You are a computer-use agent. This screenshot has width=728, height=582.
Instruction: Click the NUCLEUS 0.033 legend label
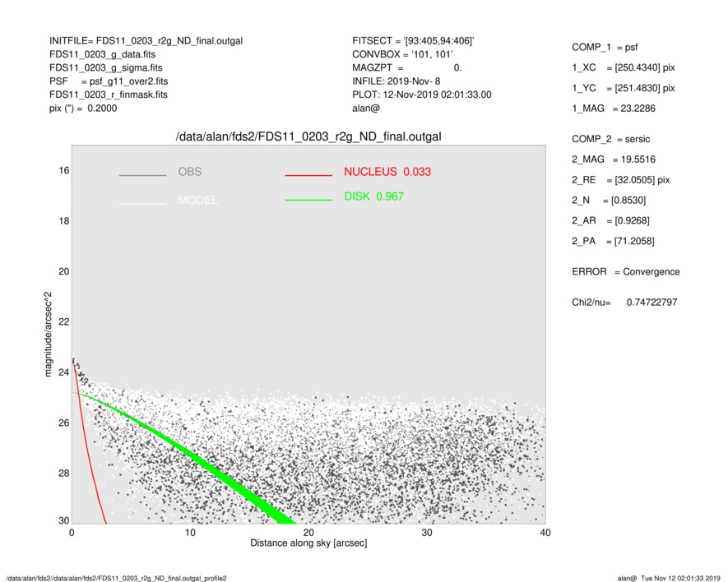pos(387,172)
